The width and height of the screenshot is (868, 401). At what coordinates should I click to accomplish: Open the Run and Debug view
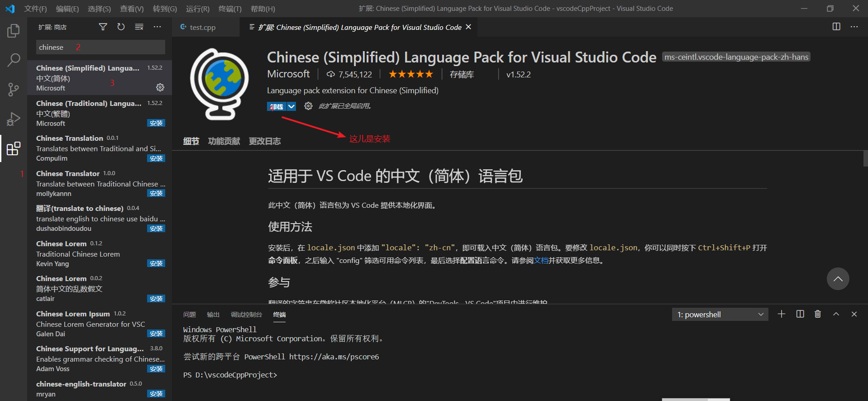pos(14,119)
